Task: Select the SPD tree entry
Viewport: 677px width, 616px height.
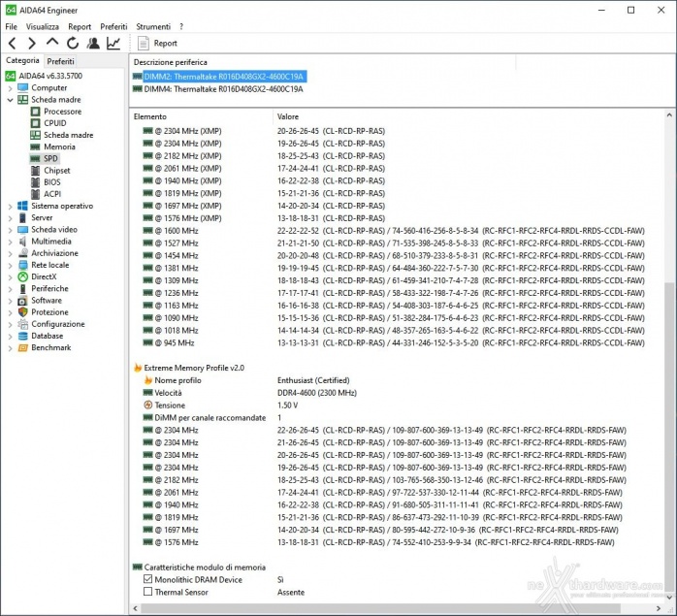Action: (50, 158)
